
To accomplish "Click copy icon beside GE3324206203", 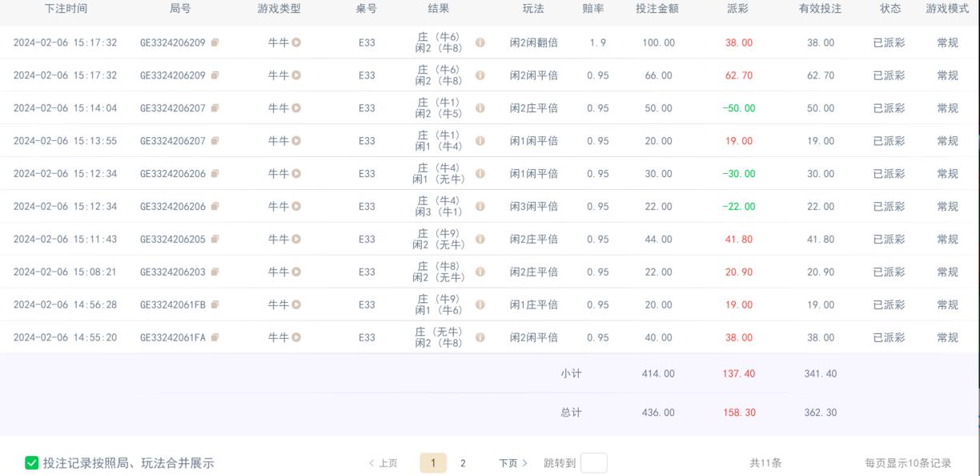I will 215,272.
